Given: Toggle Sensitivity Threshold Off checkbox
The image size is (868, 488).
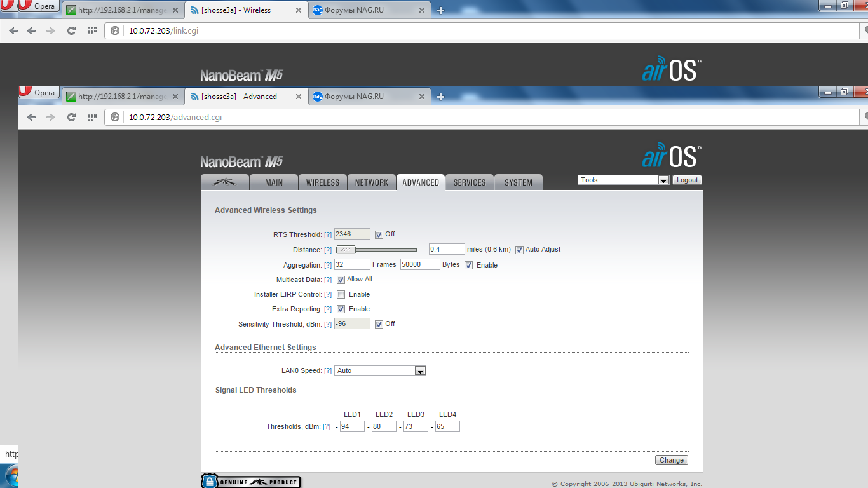Looking at the screenshot, I should click(x=379, y=324).
